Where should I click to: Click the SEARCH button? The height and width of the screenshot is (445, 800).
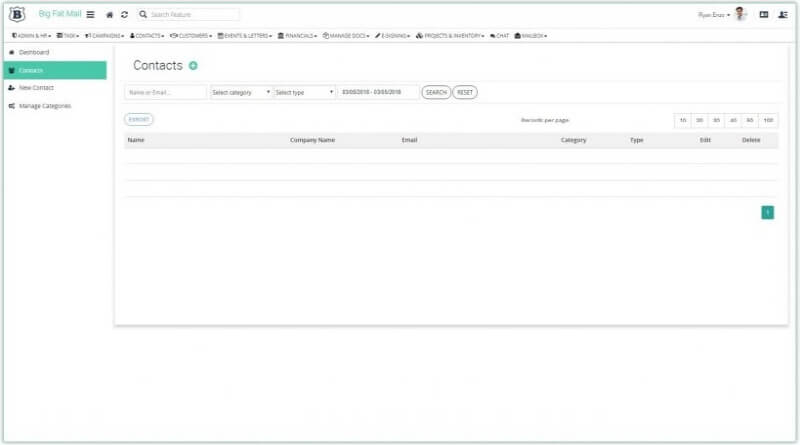(436, 92)
